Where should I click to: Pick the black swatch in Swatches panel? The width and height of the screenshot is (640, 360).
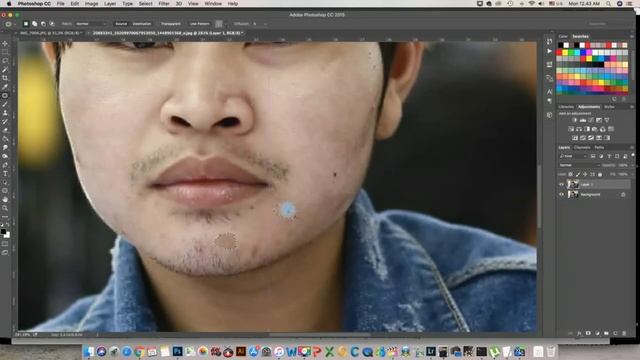point(560,45)
